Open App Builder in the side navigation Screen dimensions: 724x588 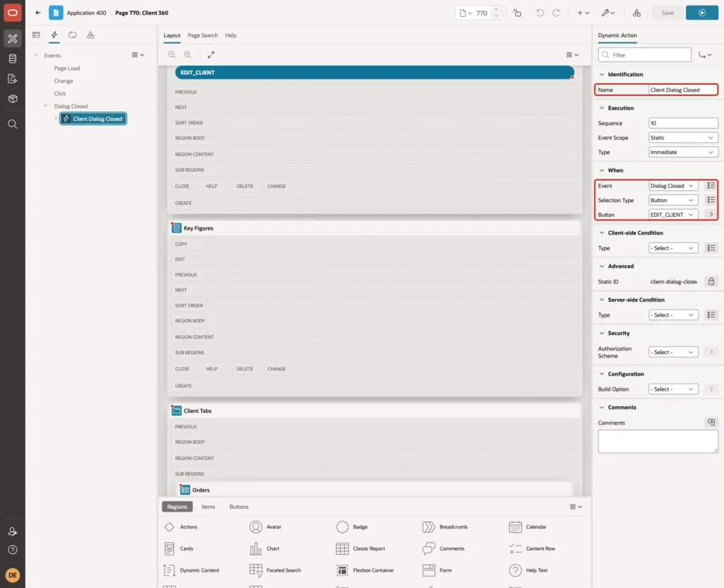click(x=13, y=39)
